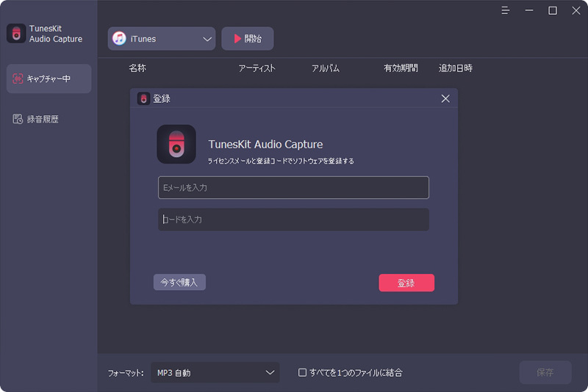The image size is (588, 392).
Task: Close the main TunesKit window
Action: [x=576, y=10]
